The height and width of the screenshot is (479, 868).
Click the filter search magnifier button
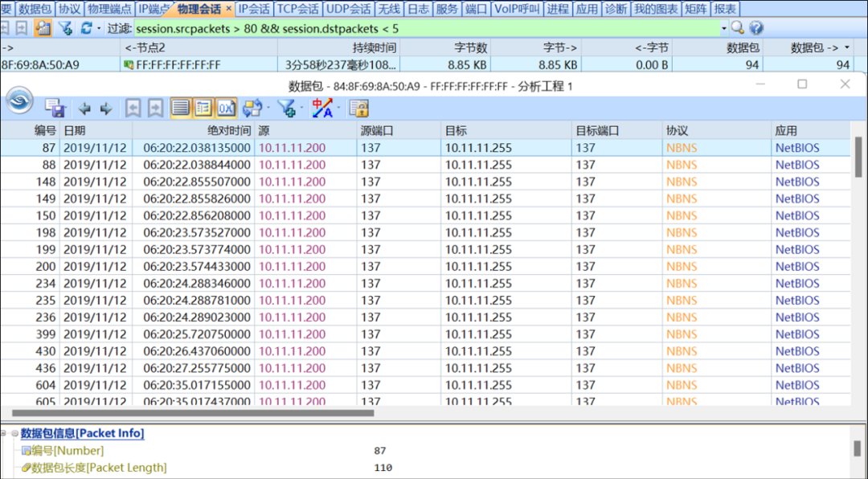(x=737, y=27)
